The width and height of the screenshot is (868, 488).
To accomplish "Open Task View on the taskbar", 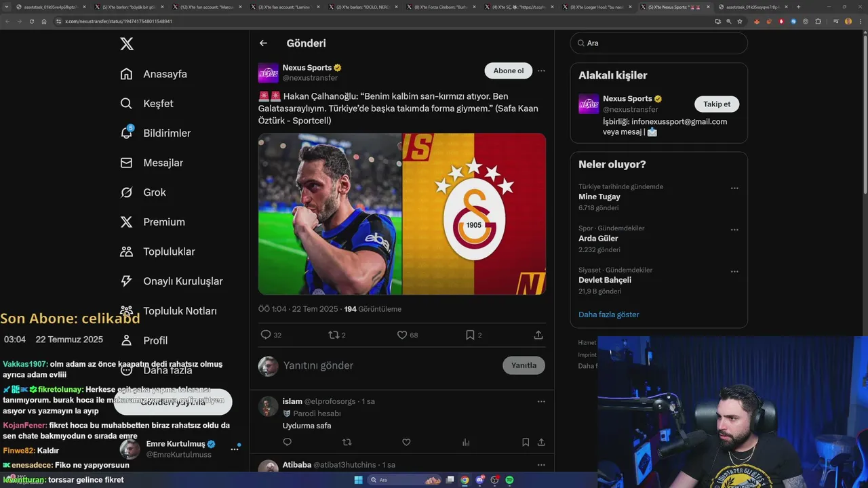I will (450, 480).
